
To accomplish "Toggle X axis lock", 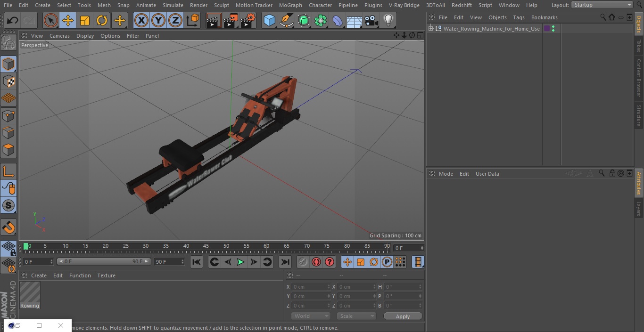I will tap(141, 20).
